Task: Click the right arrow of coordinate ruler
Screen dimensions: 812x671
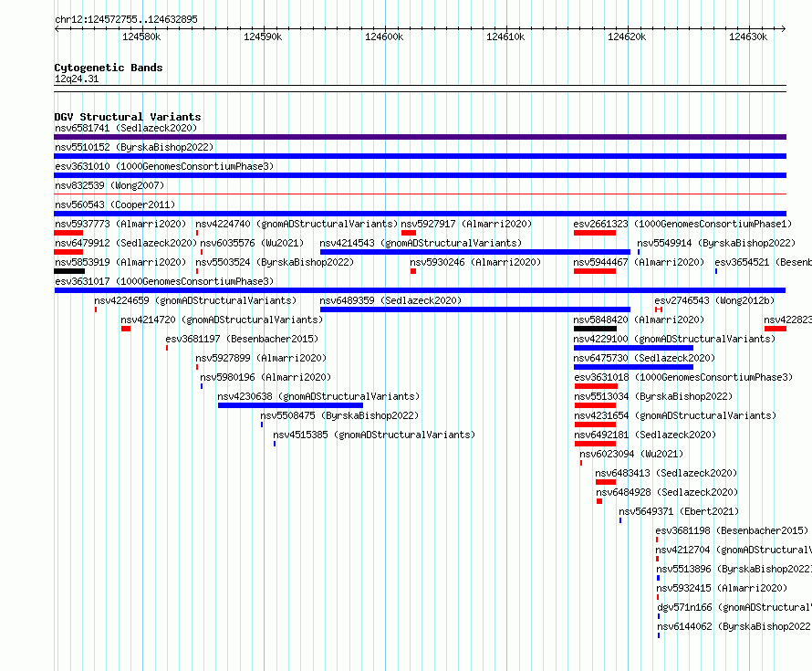Action: [x=783, y=28]
